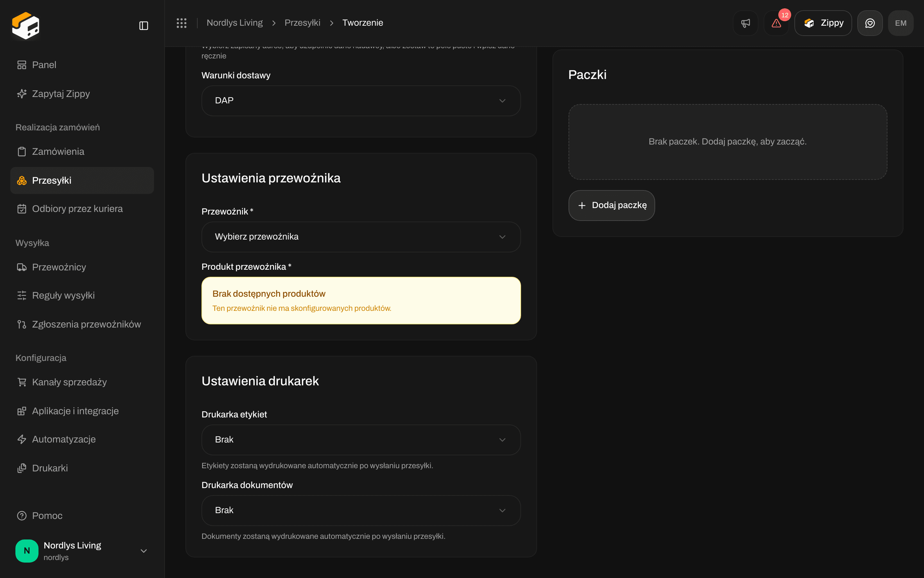Collapse the sidebar with the panel icon
Screen dimensions: 924x578
[x=143, y=26]
